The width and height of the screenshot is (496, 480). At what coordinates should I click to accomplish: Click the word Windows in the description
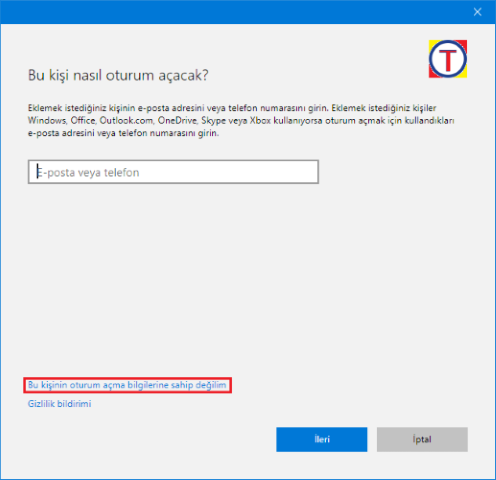[47, 120]
